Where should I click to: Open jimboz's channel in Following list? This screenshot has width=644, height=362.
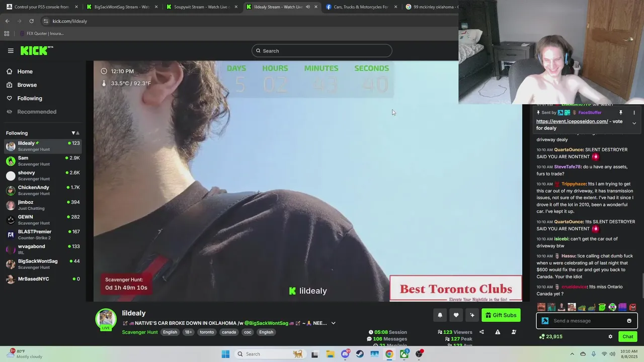[43, 205]
